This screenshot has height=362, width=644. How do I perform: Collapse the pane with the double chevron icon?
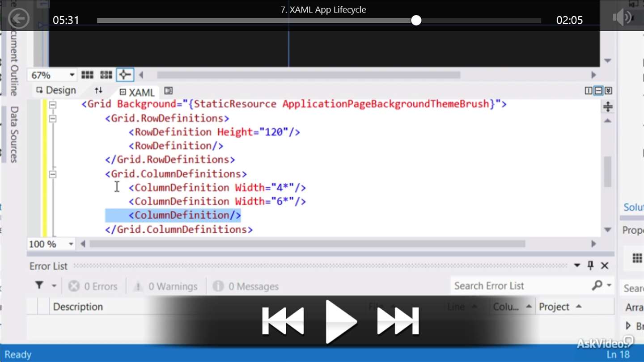(x=608, y=91)
